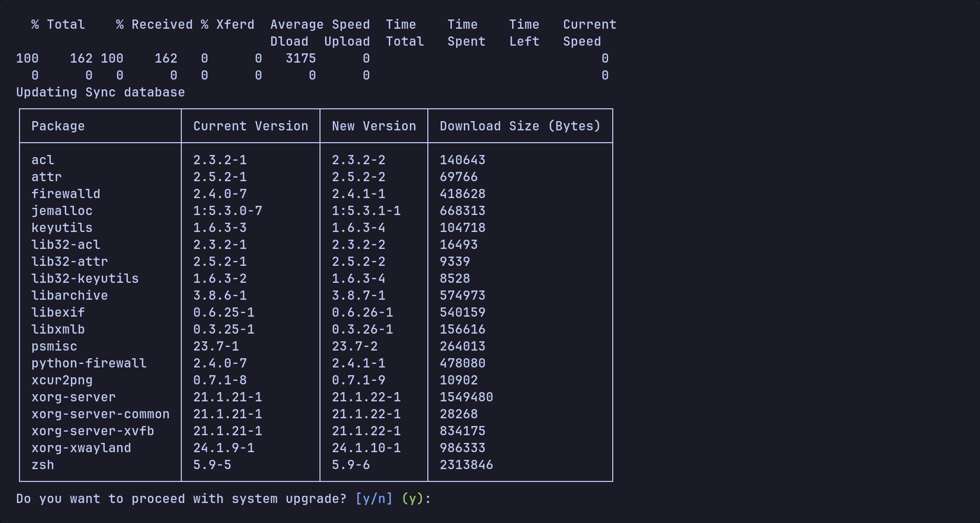Viewport: 980px width, 523px height.
Task: Click jemalloc's current version '1:5.3.0-7'
Action: tap(228, 211)
